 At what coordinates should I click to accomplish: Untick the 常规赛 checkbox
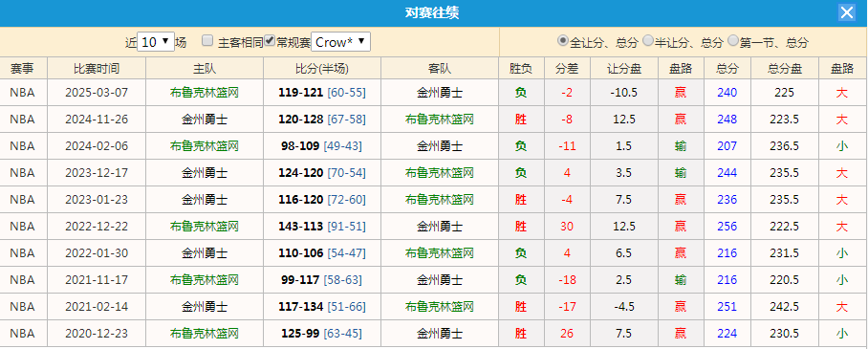click(270, 40)
